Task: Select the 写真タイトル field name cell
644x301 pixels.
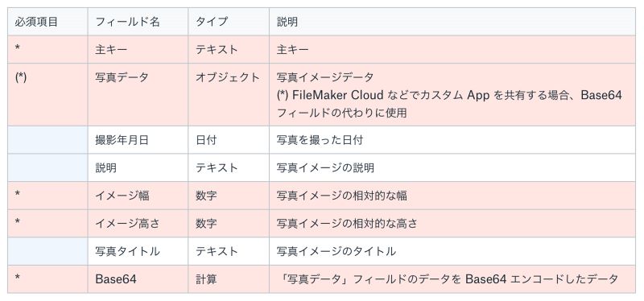Action: [138, 251]
